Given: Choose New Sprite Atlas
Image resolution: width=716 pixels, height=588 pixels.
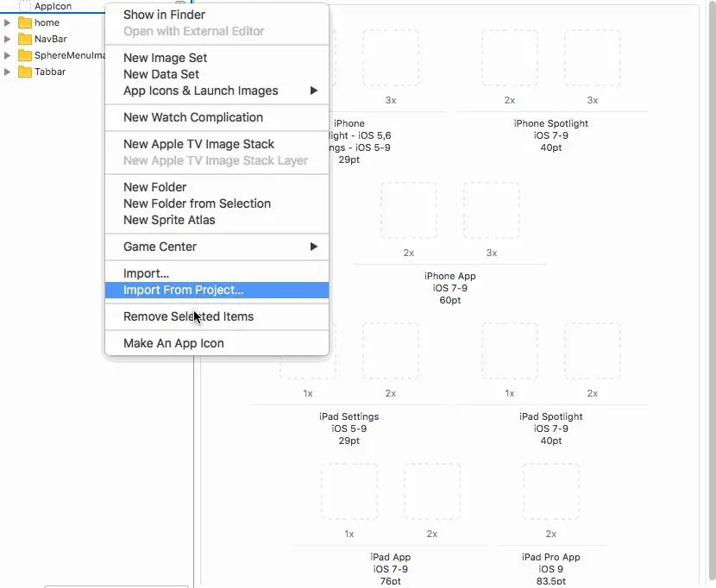Looking at the screenshot, I should (x=217, y=220).
